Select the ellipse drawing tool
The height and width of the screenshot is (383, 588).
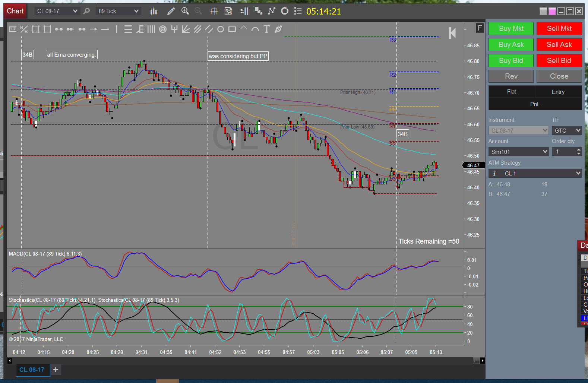[x=221, y=29]
